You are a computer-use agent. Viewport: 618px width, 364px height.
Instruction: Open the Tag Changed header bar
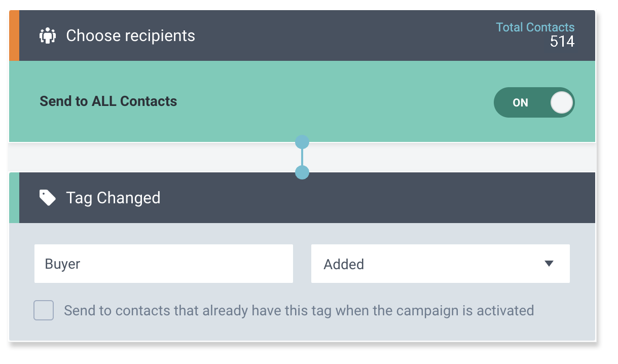pos(302,198)
